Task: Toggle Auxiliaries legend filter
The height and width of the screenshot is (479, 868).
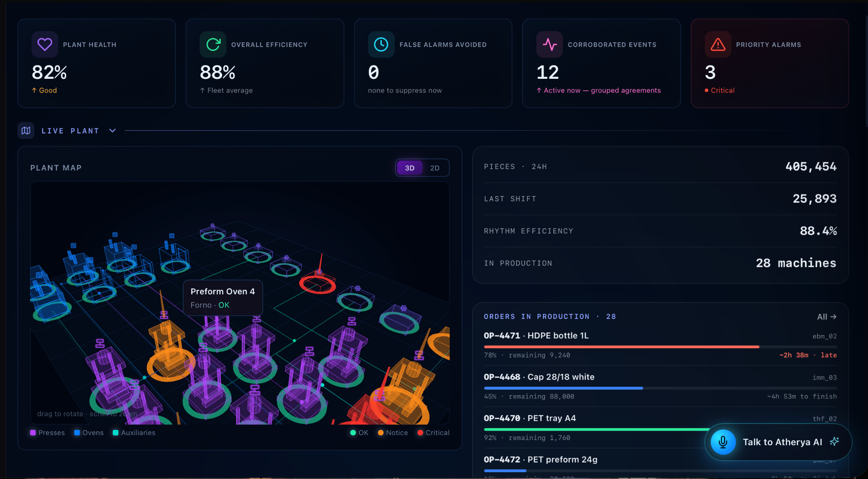Action: (134, 432)
